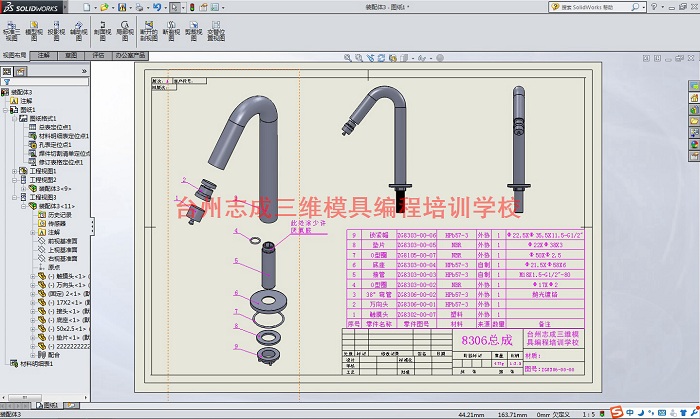Viewport: 700px width, 419px height.
Task: Open the SolidWorks help question mark icon
Action: click(x=654, y=7)
